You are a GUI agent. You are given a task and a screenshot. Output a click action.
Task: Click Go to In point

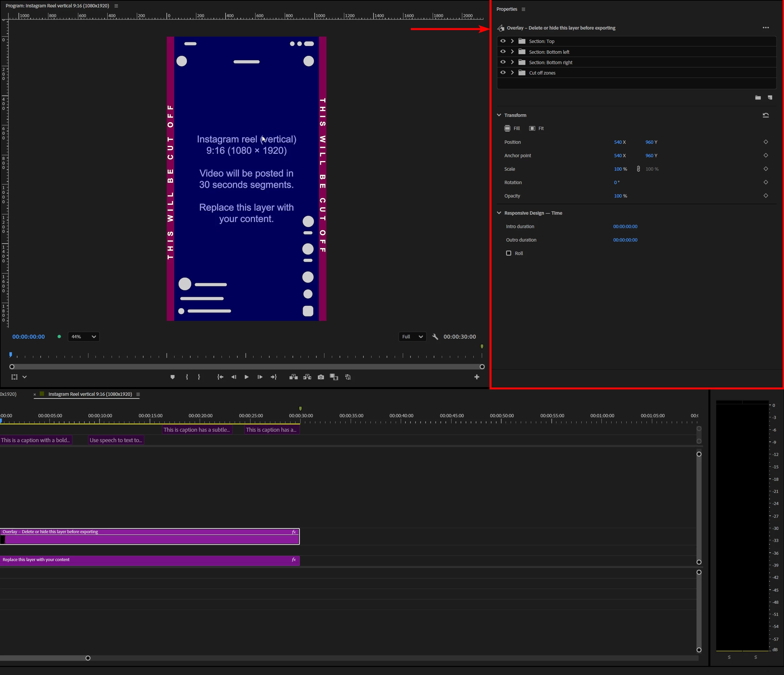point(220,377)
